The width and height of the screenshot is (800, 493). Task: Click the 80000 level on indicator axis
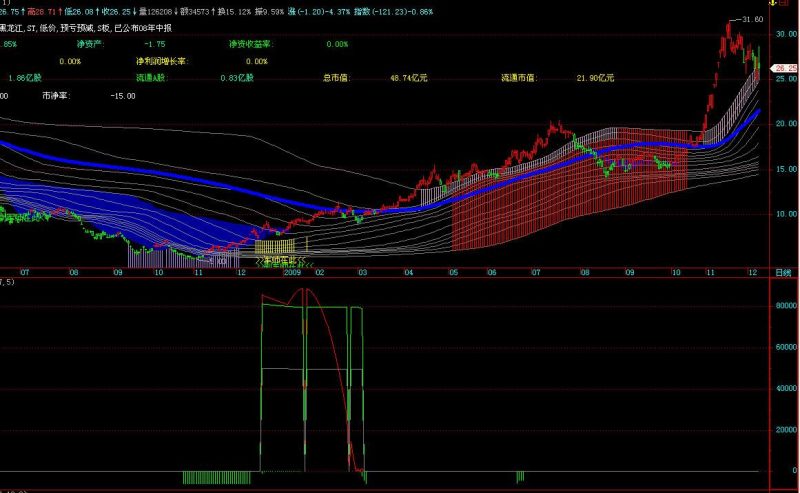[786, 306]
